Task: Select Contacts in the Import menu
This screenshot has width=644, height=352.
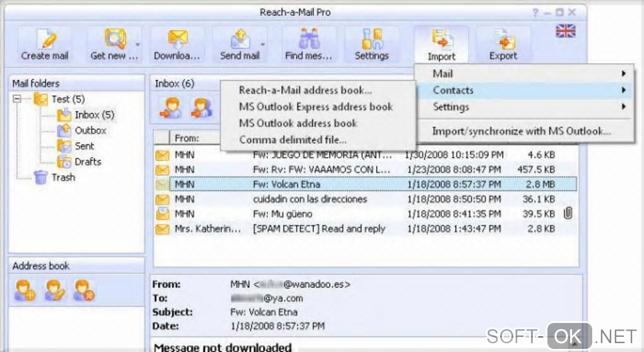Action: (526, 90)
